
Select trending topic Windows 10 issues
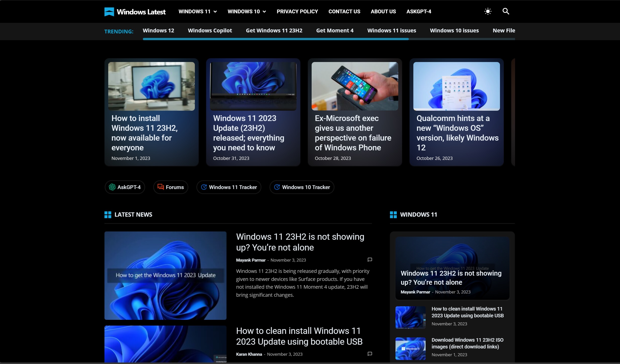tap(454, 30)
